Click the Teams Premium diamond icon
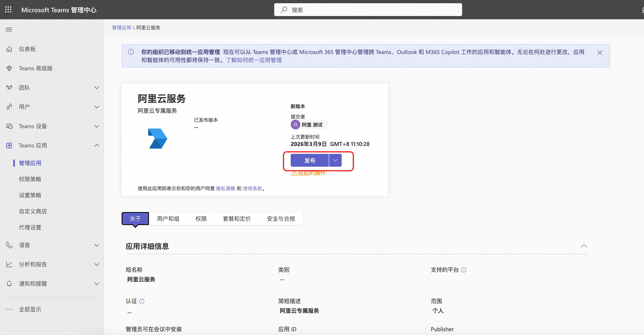644x335 pixels. pyautogui.click(x=9, y=68)
